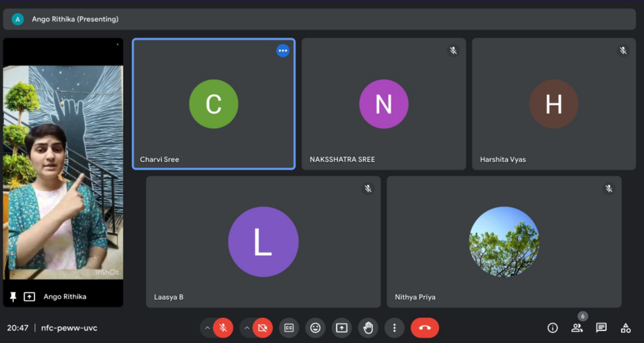The height and width of the screenshot is (343, 644).
Task: Open the meeting details info icon
Action: [x=553, y=327]
